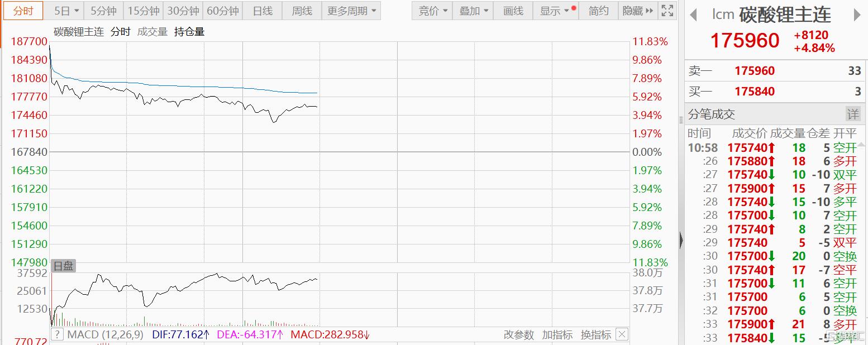Enter fullscreen chart with the expand icon
This screenshot has width=868, height=345.
pos(666,11)
